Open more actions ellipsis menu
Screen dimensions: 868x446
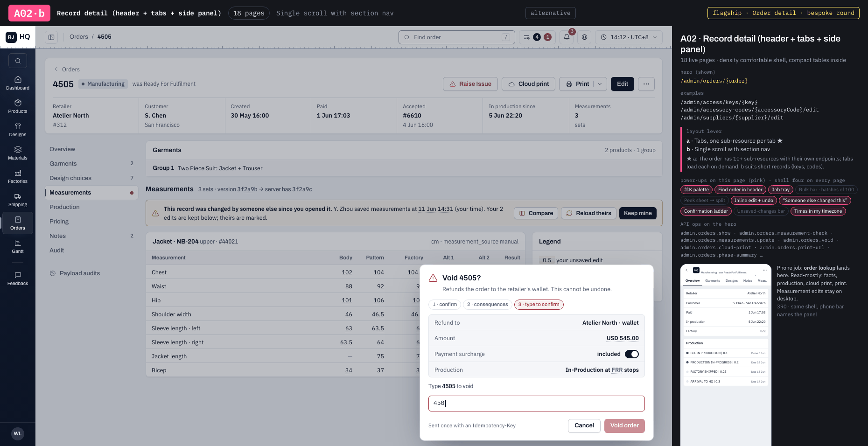(646, 84)
